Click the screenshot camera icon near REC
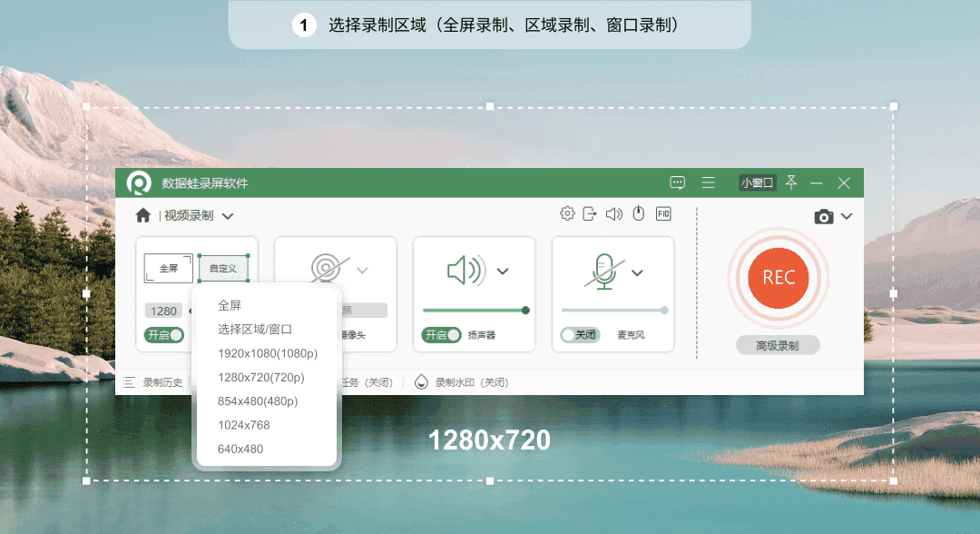 pyautogui.click(x=822, y=216)
